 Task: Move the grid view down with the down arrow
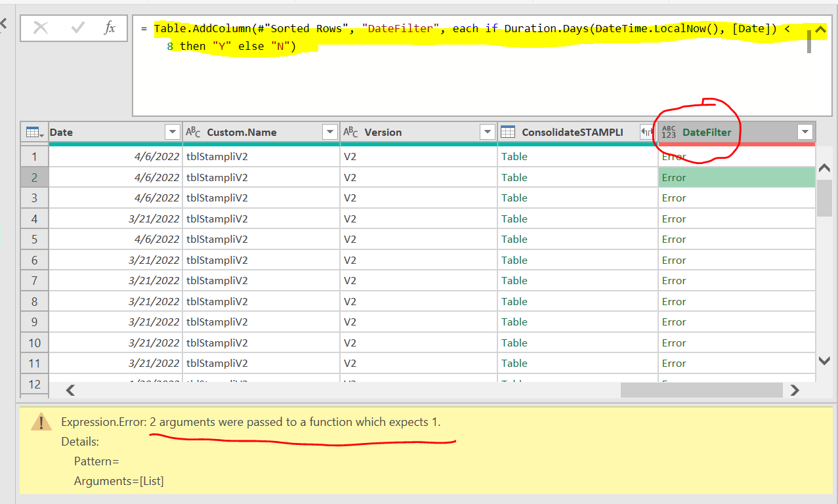[x=825, y=360]
